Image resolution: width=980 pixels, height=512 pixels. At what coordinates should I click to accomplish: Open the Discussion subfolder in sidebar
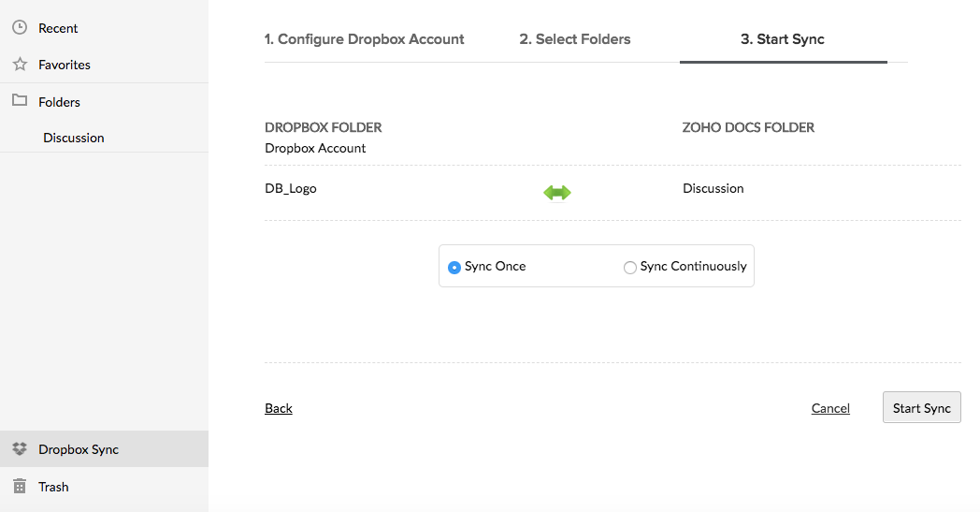coord(74,138)
